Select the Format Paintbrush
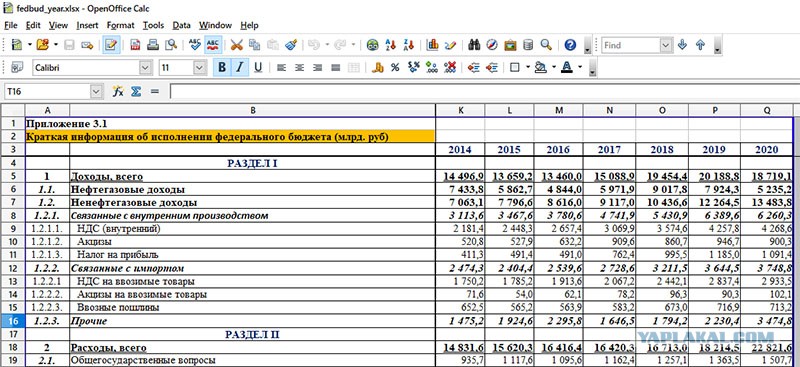The height and width of the screenshot is (367, 800). point(291,45)
